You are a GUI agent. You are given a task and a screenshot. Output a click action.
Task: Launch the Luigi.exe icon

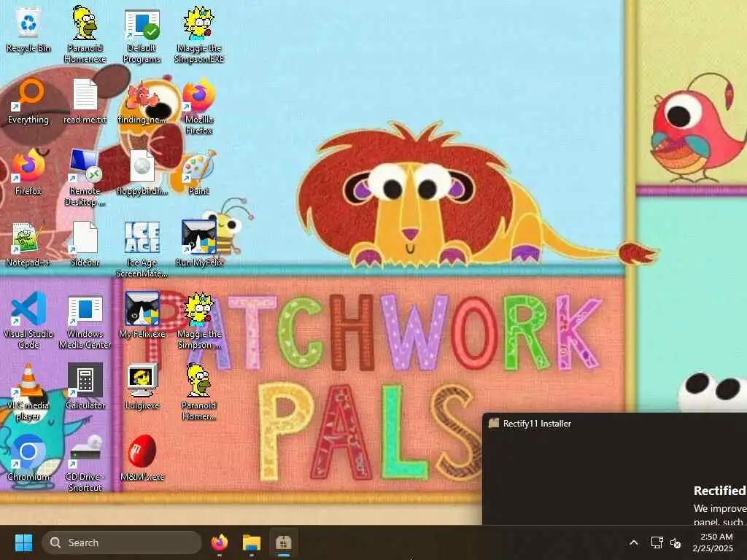click(142, 386)
